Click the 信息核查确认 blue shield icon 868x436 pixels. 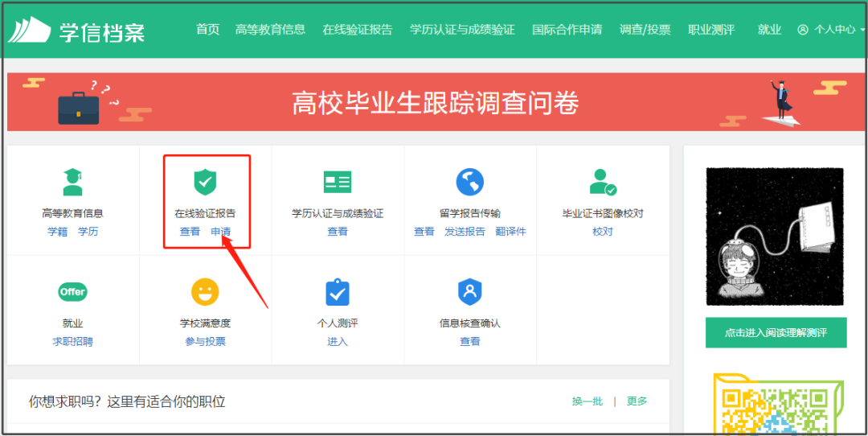click(x=469, y=291)
